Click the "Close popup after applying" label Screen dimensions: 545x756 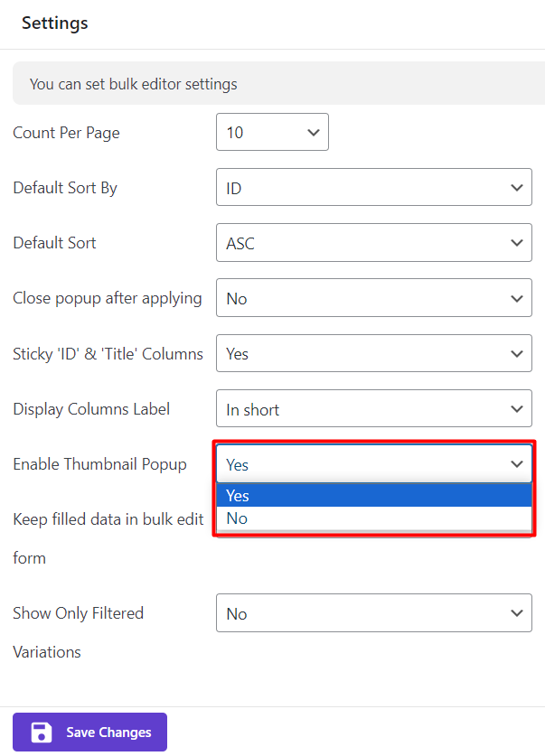(107, 298)
